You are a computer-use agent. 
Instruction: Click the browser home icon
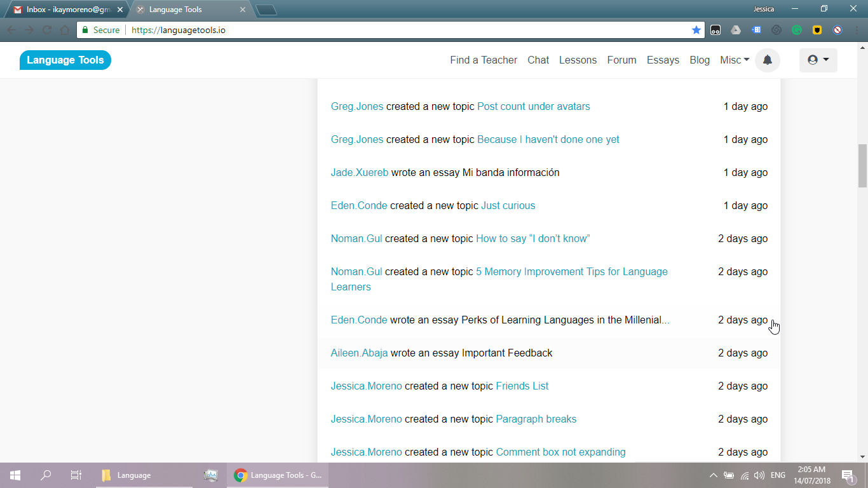[65, 30]
